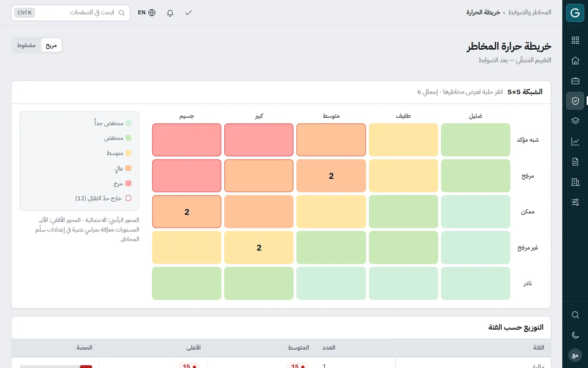Click the المخاطر والضوابط breadcrumb link

[530, 13]
